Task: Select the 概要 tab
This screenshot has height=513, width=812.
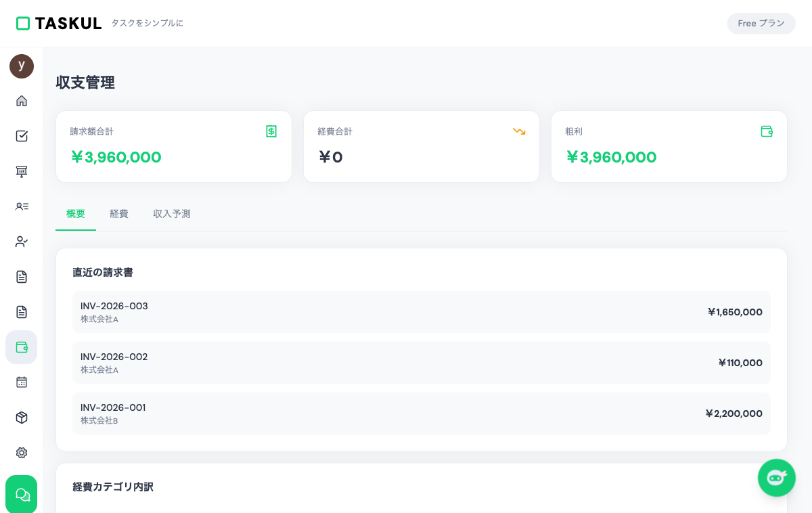Action: point(76,214)
